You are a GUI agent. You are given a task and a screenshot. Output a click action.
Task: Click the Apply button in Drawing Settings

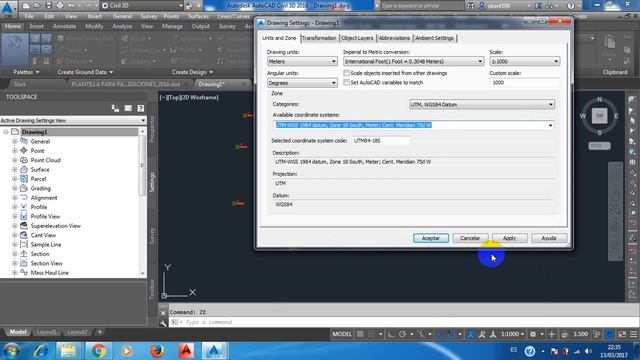click(509, 238)
